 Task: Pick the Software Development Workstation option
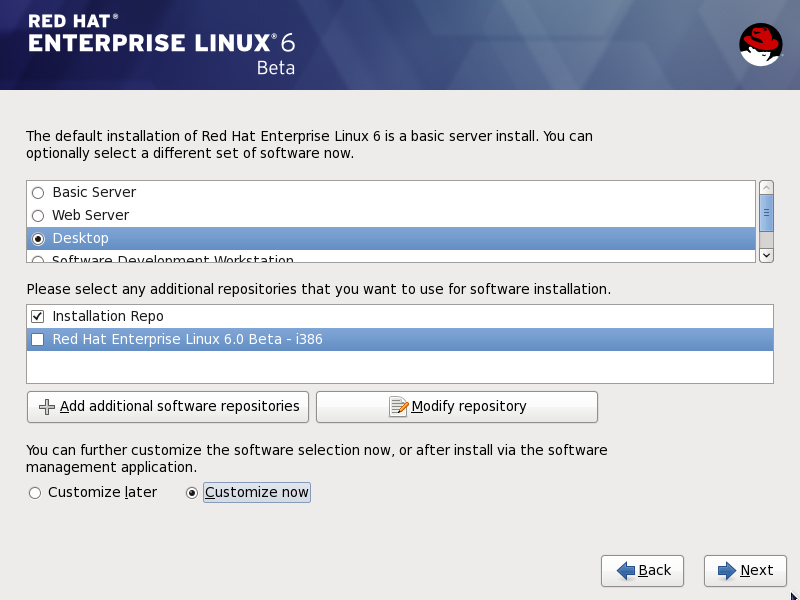tap(38, 258)
